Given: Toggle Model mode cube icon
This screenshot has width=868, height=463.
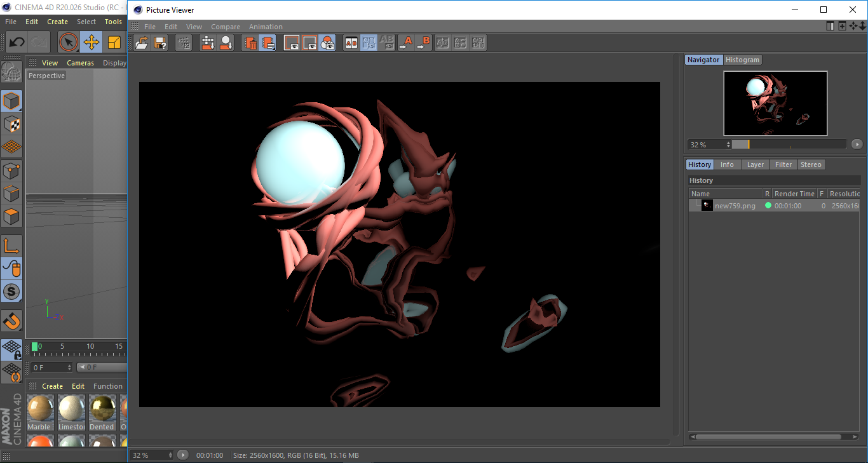Looking at the screenshot, I should pos(11,101).
